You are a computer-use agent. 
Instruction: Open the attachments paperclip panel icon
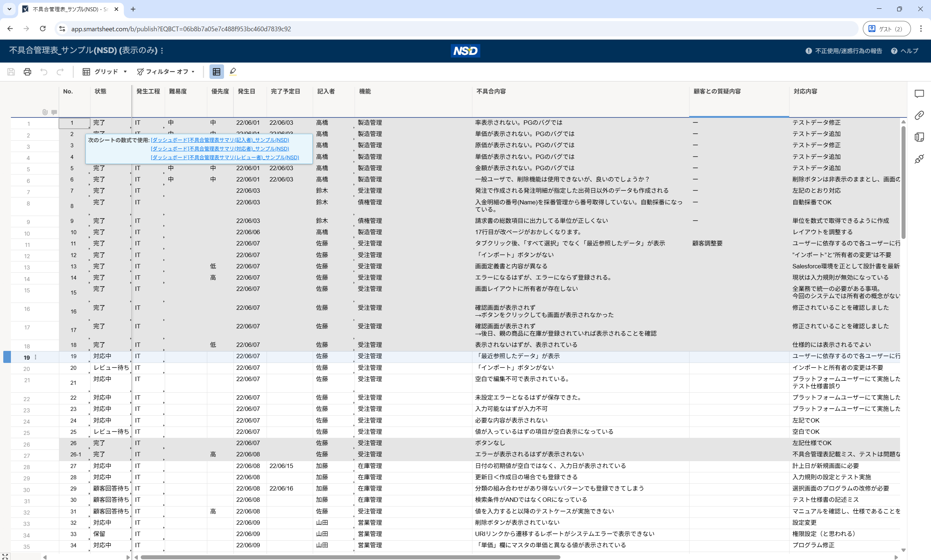[x=919, y=116]
